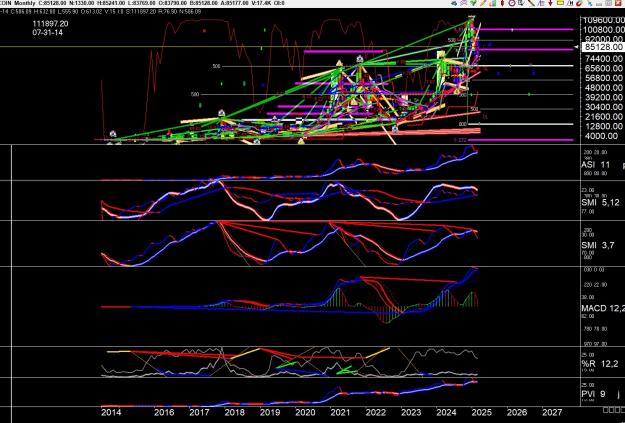
Task: Click the gray grid toolbar icon
Action: pyautogui.click(x=609, y=3)
